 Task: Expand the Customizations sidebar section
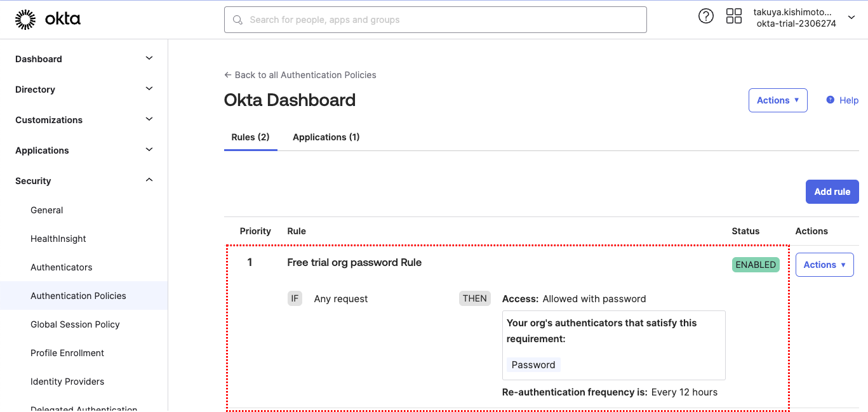149,119
